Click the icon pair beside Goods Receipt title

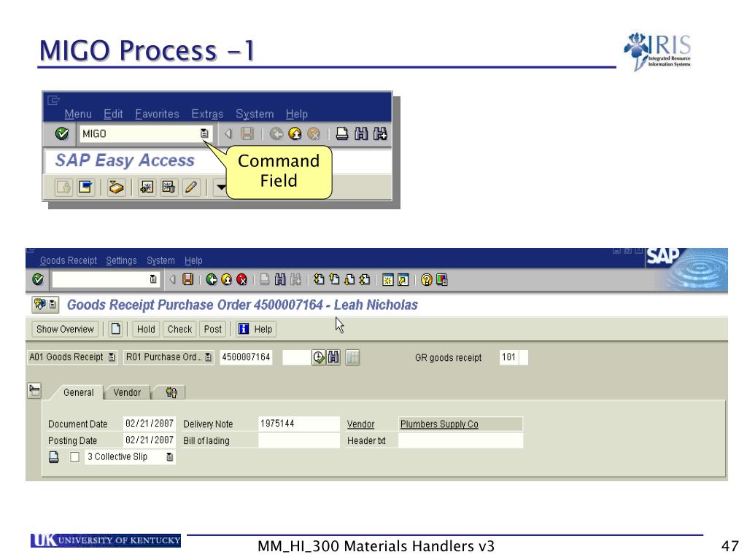coord(45,305)
